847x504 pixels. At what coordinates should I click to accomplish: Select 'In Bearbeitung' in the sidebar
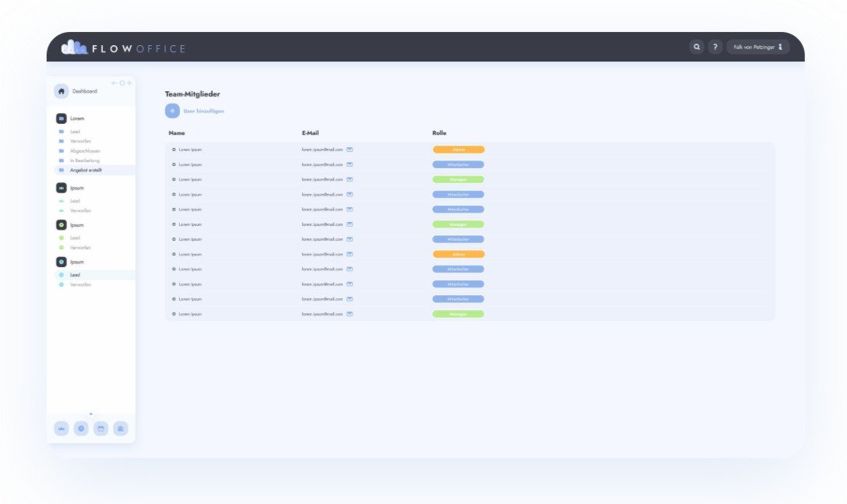pos(83,160)
